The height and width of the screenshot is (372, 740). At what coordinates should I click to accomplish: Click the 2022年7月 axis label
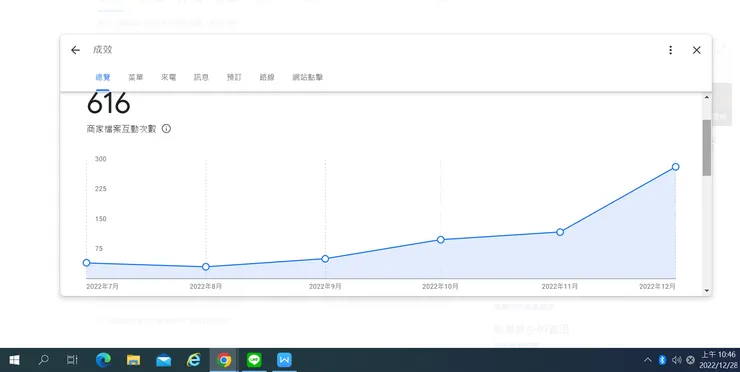[x=102, y=287]
